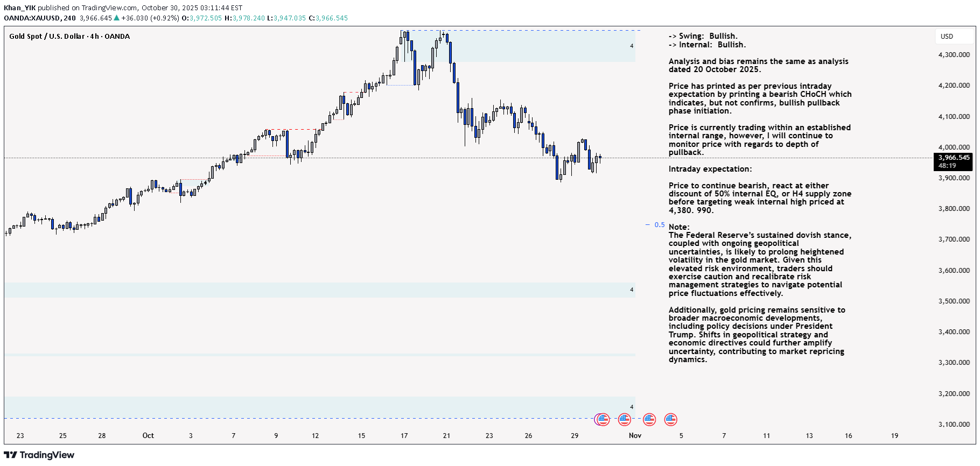Click the Nov label on time axis
This screenshot has height=466, width=980.
coord(635,436)
